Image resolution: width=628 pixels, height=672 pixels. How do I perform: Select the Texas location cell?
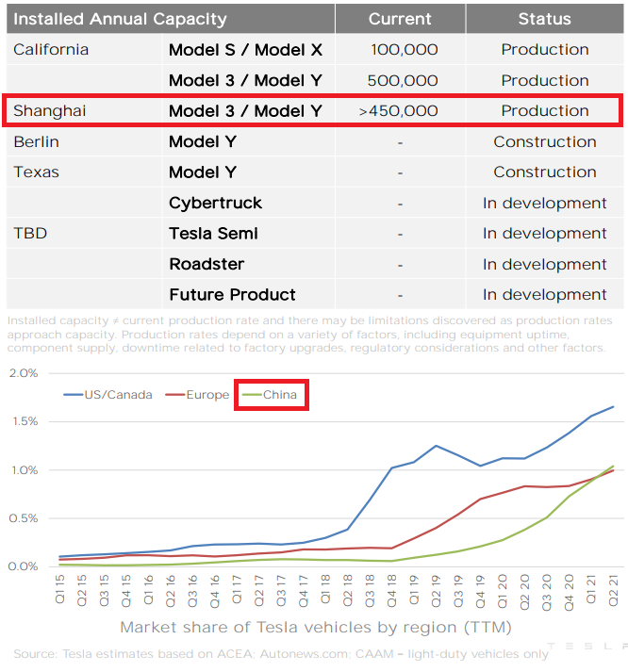(x=36, y=172)
